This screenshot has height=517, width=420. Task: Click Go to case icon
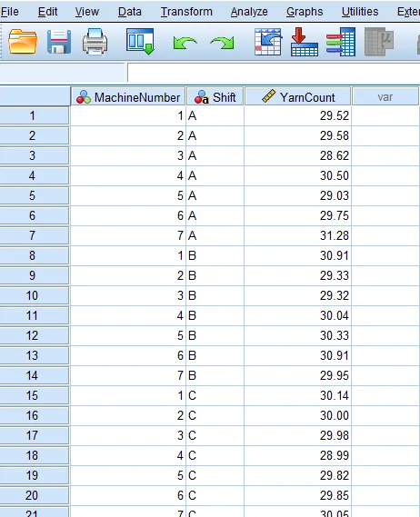pyautogui.click(x=268, y=42)
